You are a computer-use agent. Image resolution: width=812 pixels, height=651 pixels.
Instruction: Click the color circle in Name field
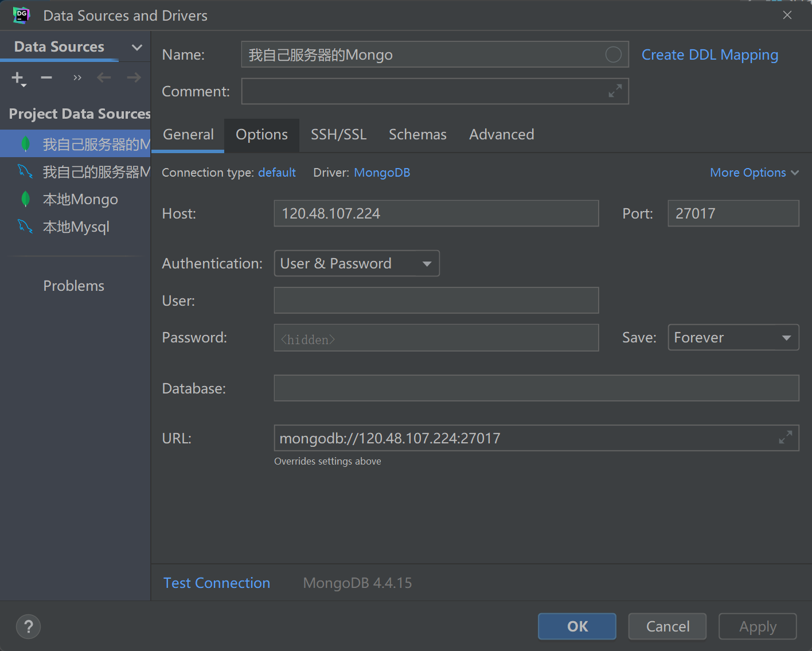[613, 54]
